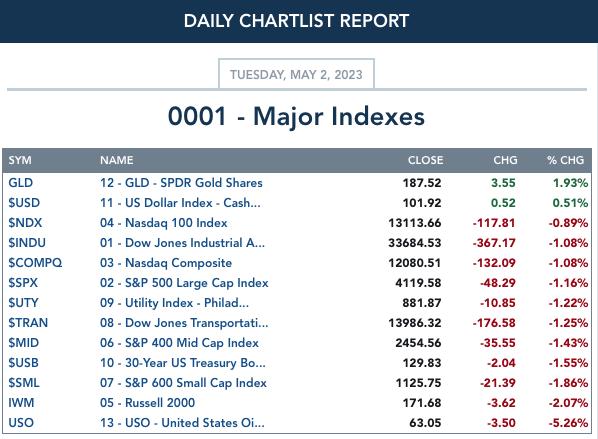Viewport: 598px width, 439px height.
Task: Click 07 - S&P 600 Small Cap Index
Action: pos(183,383)
